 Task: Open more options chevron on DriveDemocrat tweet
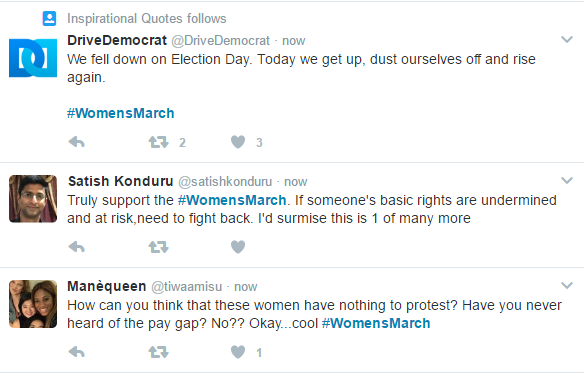pyautogui.click(x=566, y=39)
